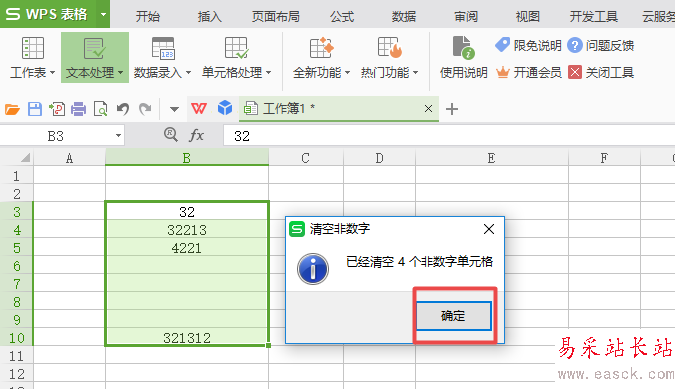Viewport: 675px width, 389px height.
Task: Click the red WPS W icon
Action: [x=199, y=108]
